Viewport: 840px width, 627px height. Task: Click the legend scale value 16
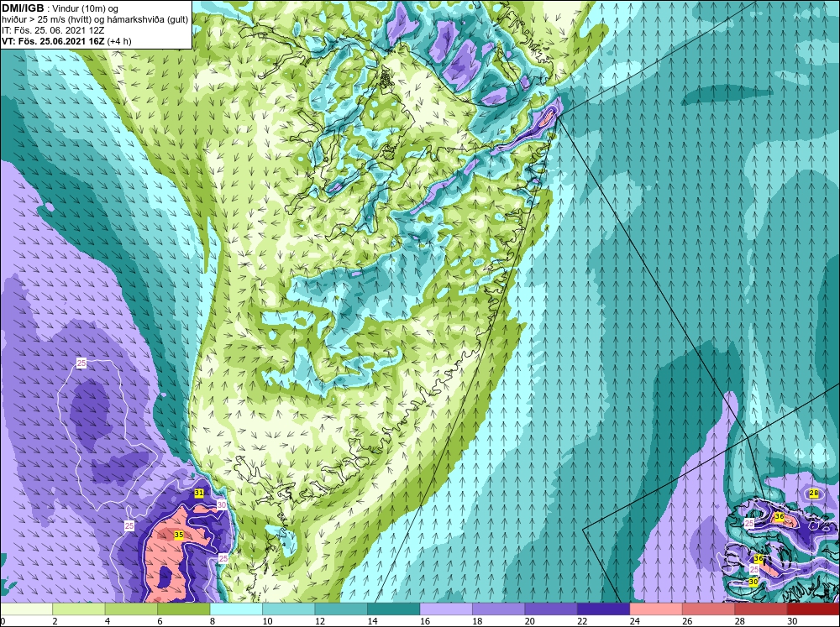425,621
